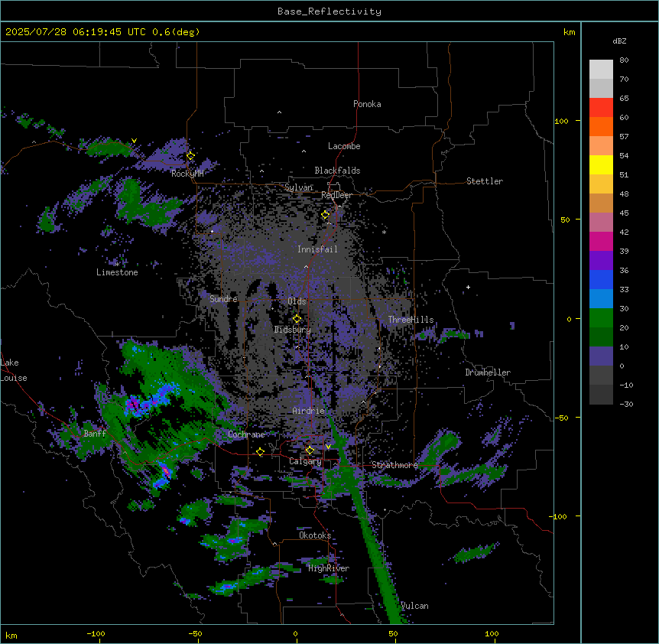This screenshot has width=659, height=644.
Task: Select the 65 value in dBZ legend
Action: pos(624,99)
